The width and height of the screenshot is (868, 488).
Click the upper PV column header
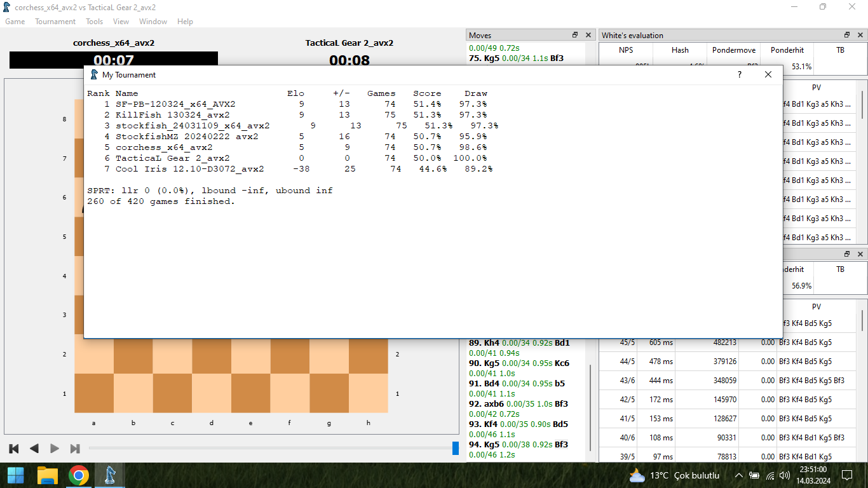817,88
